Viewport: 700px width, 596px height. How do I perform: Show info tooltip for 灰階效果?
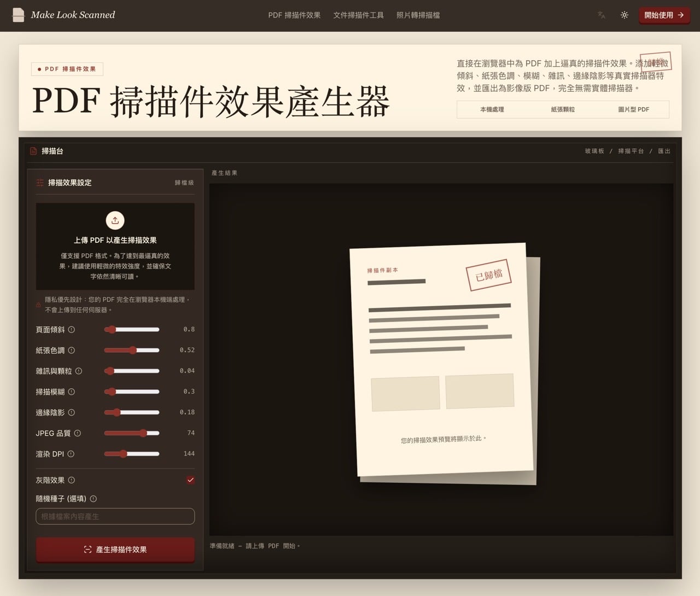72,480
